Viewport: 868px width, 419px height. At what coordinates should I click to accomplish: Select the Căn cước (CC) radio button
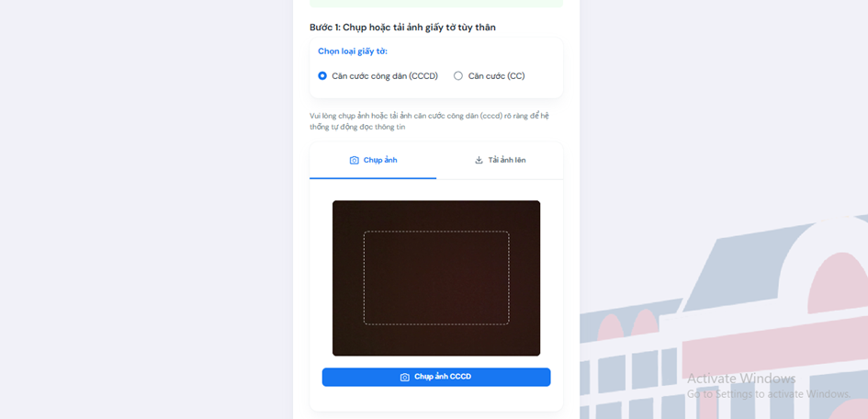click(x=457, y=76)
